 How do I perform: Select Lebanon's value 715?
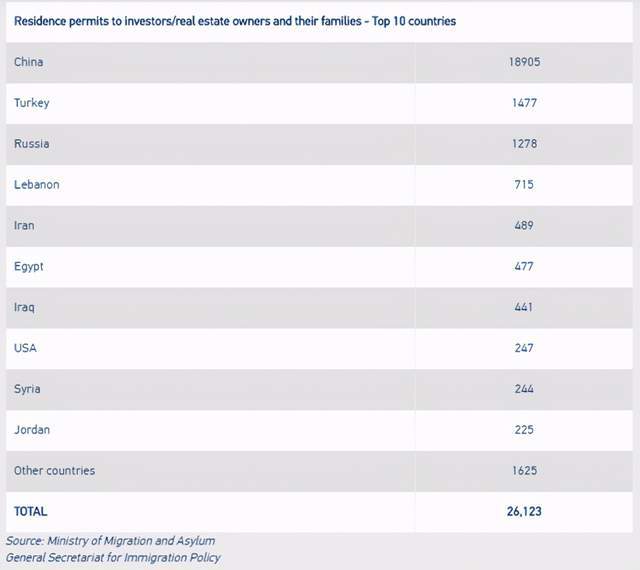click(524, 185)
